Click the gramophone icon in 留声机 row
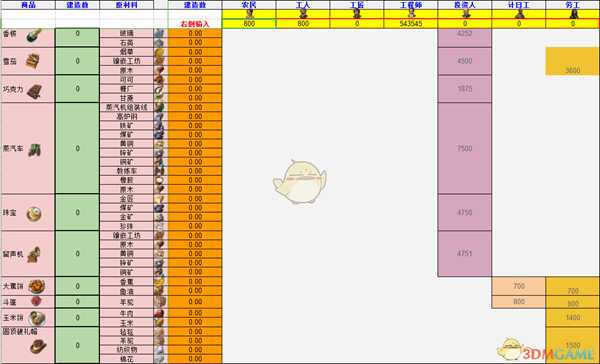The height and width of the screenshot is (364, 600). coord(34,255)
